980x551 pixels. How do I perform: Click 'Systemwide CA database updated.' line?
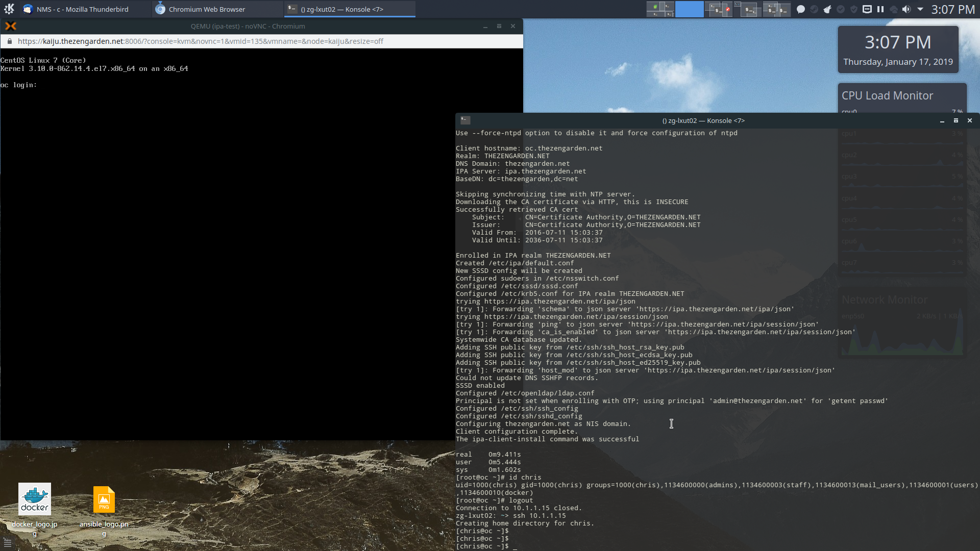pyautogui.click(x=519, y=339)
